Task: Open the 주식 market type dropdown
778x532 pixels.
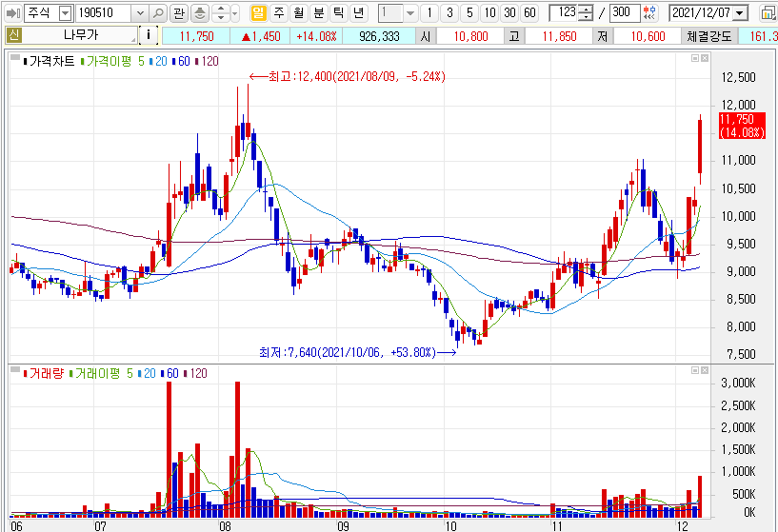Action: 65,13
